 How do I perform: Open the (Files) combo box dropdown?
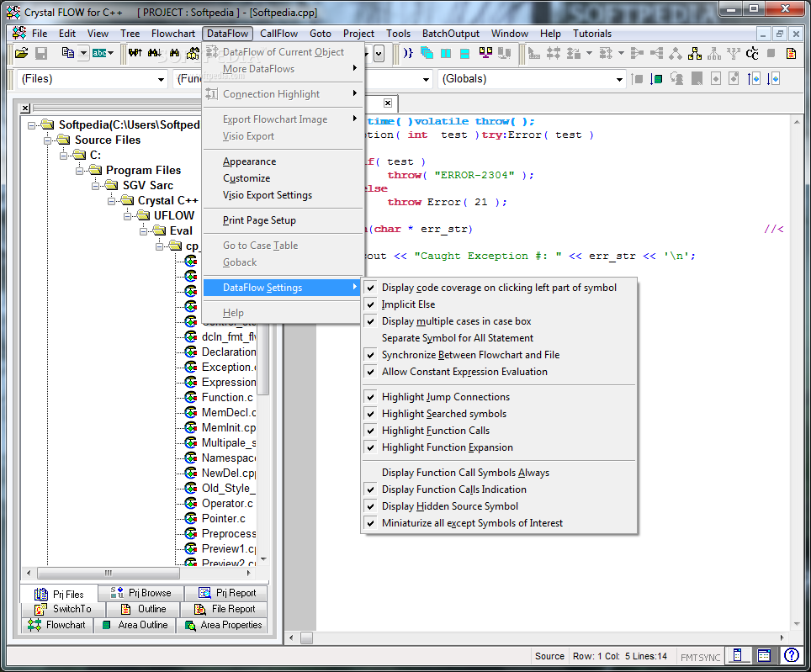point(161,79)
